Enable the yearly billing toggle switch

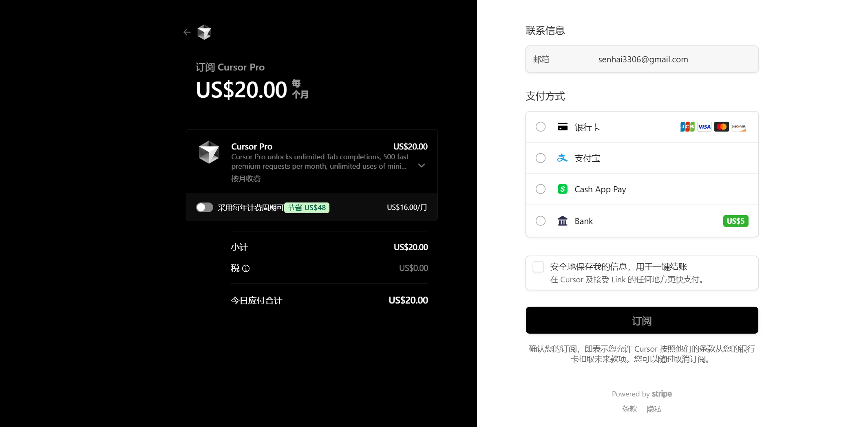point(205,207)
